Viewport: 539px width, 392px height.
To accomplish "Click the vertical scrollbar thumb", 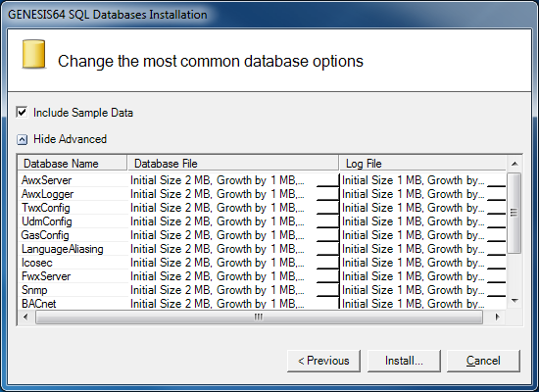I will [514, 213].
